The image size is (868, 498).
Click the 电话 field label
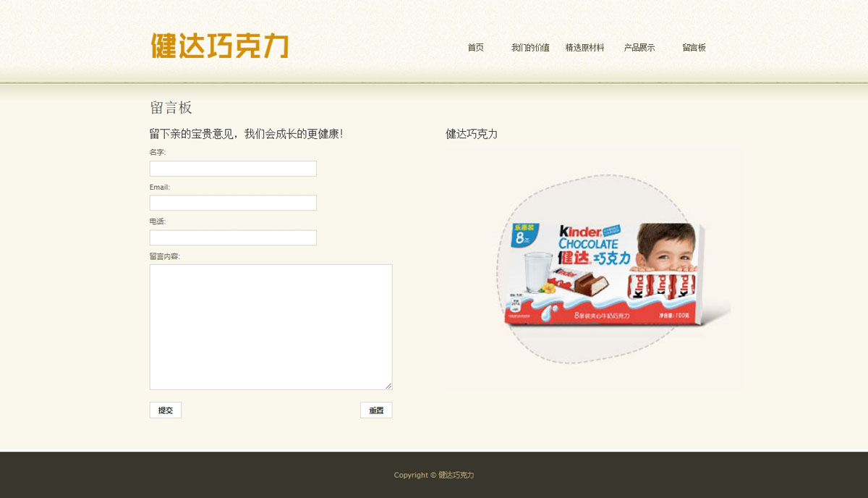(158, 221)
